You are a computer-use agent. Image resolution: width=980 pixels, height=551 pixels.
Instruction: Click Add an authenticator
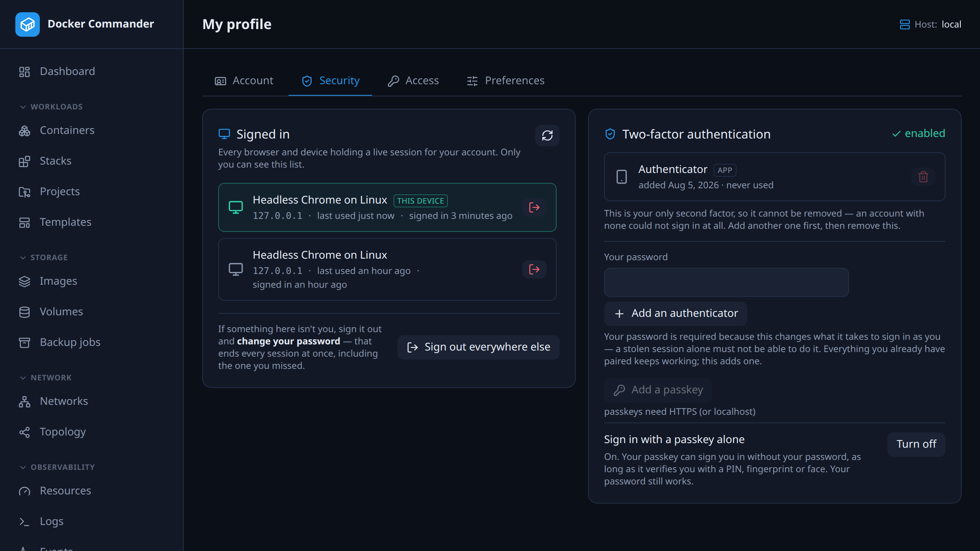click(676, 313)
